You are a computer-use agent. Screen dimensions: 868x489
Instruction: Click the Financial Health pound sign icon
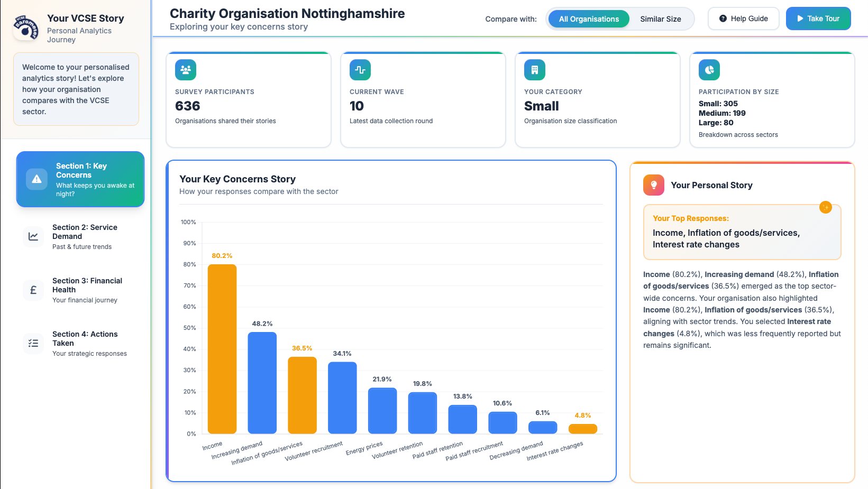pyautogui.click(x=33, y=290)
